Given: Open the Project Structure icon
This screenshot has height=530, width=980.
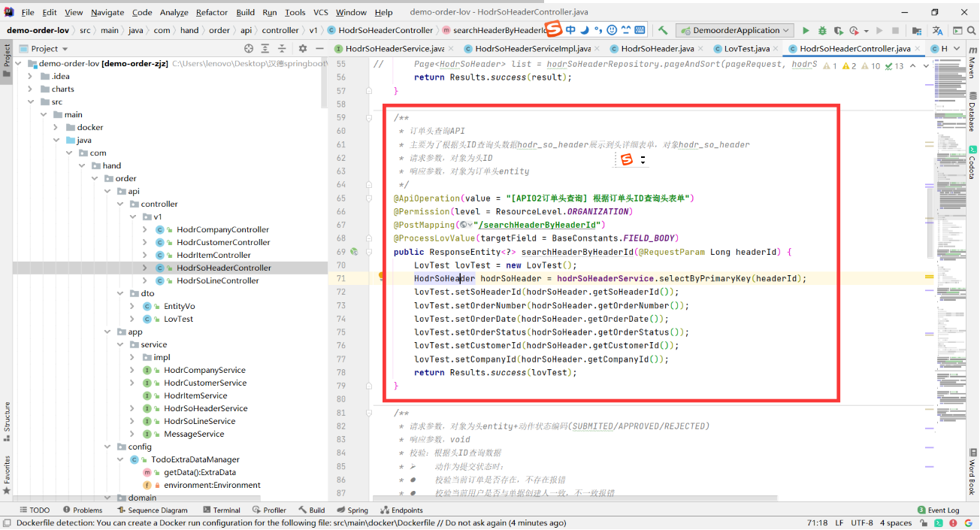Looking at the screenshot, I should [x=916, y=31].
